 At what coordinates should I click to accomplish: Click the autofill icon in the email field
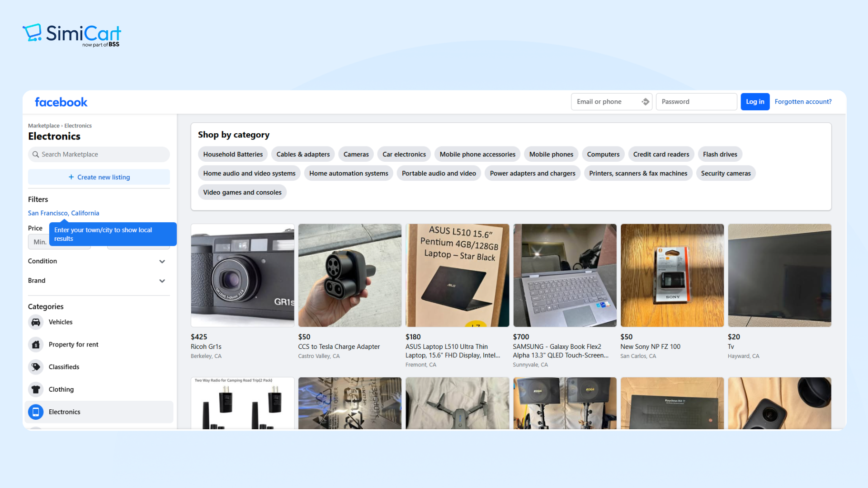(645, 102)
